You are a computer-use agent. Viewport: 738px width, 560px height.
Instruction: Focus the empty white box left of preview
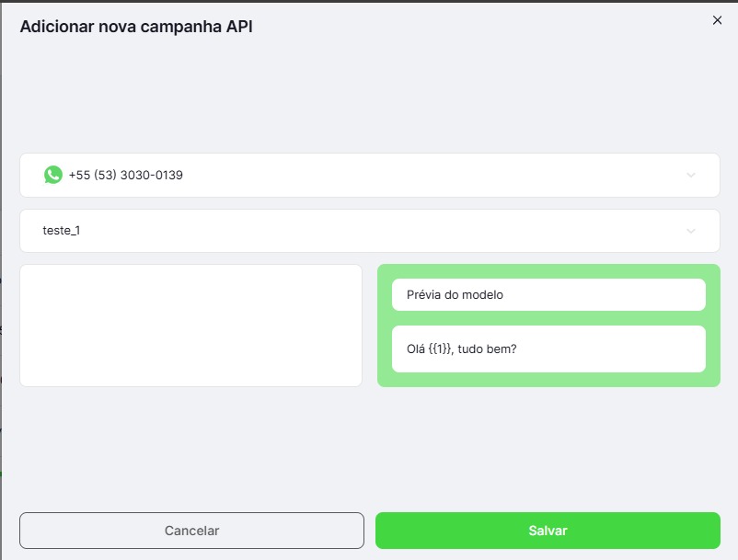coord(190,326)
